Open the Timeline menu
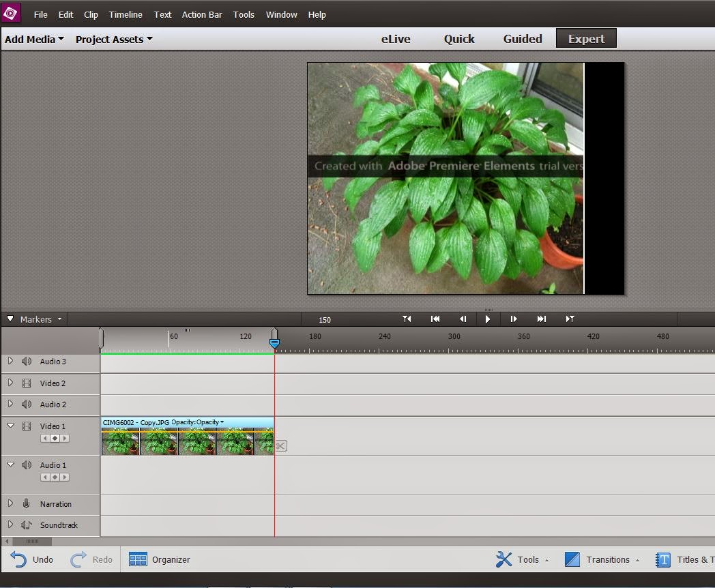The height and width of the screenshot is (588, 715). pyautogui.click(x=126, y=14)
